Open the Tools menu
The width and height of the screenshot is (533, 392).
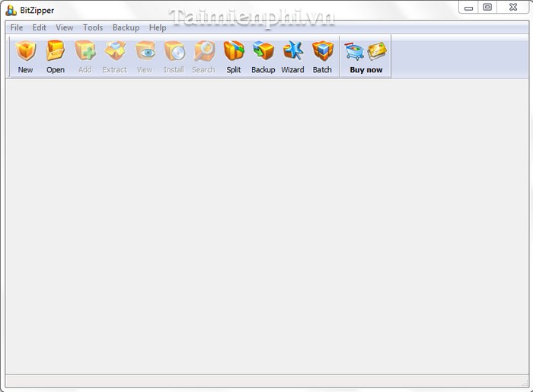pos(93,27)
